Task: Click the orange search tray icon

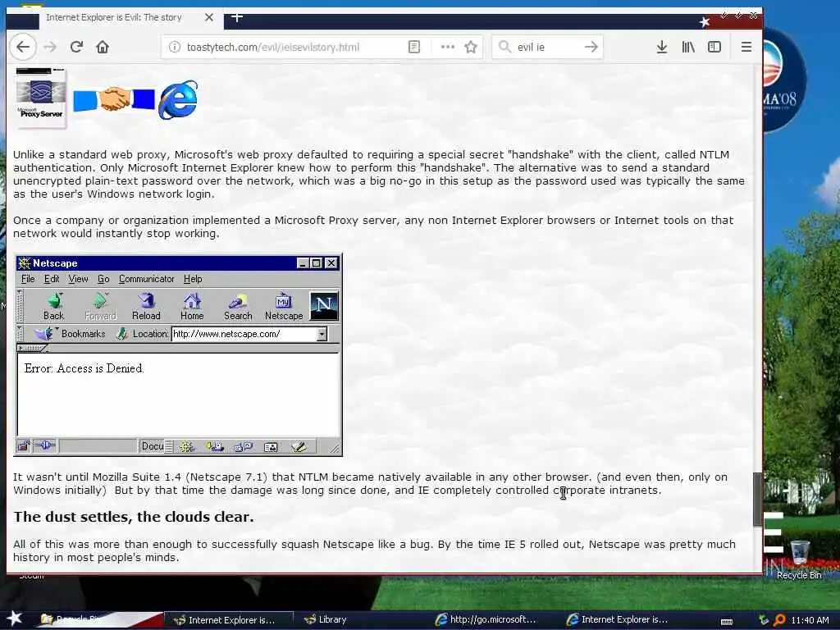Action: pos(779,620)
